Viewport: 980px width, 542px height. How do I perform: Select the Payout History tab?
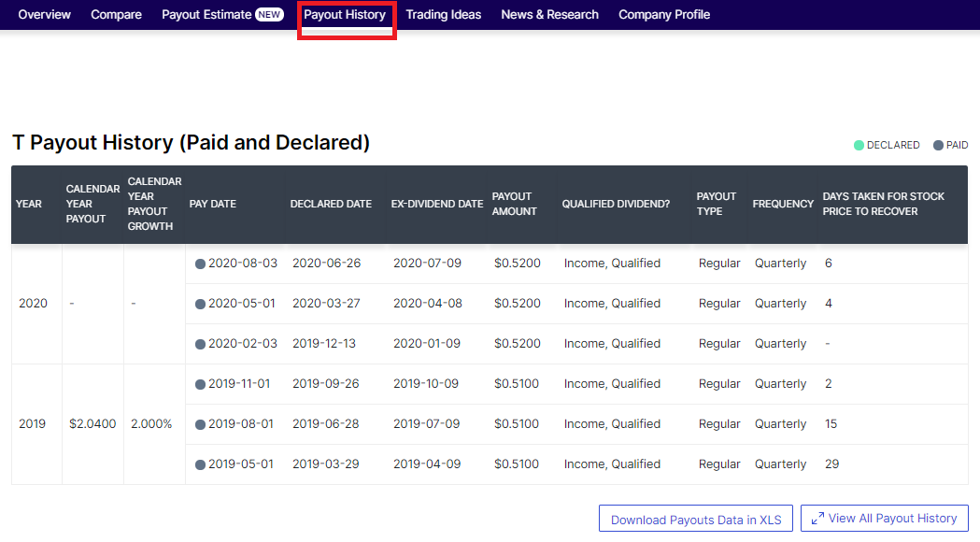[x=345, y=14]
